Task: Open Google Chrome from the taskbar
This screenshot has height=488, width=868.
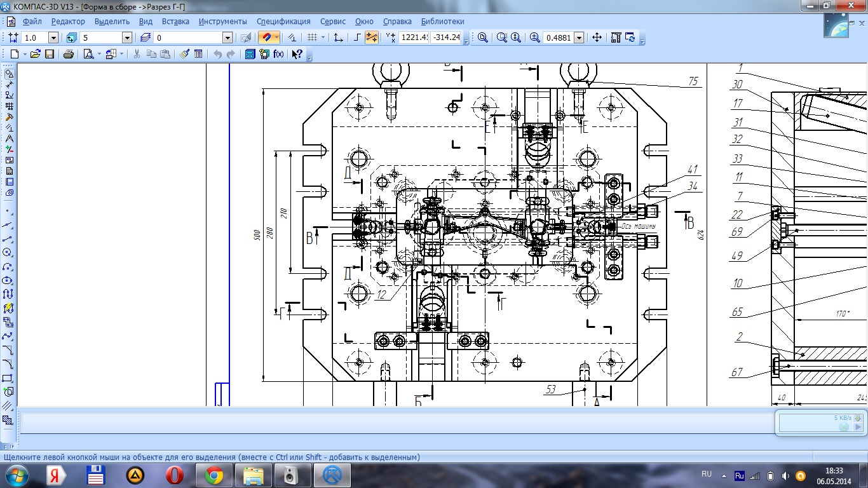Action: point(213,475)
